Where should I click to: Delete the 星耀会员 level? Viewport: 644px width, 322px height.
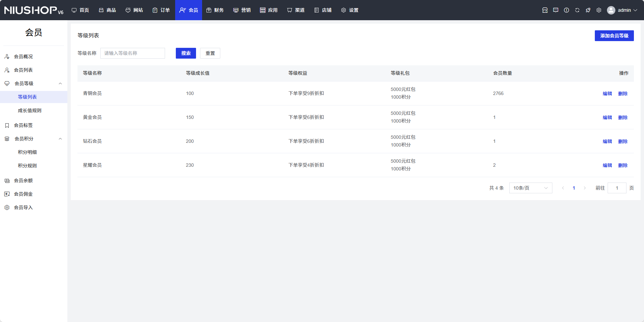coord(623,165)
